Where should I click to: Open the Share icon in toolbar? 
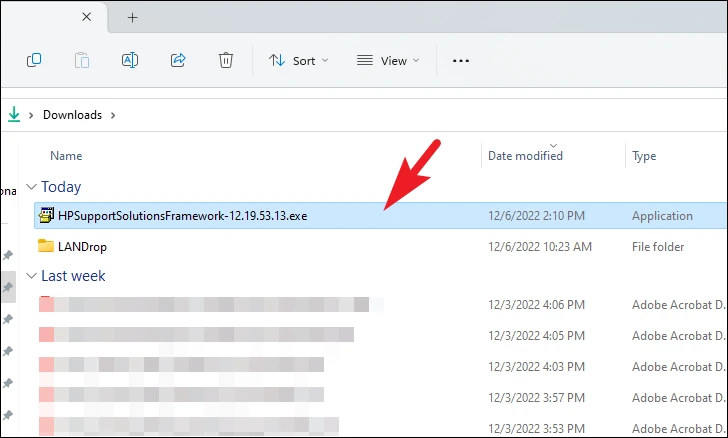tap(178, 60)
